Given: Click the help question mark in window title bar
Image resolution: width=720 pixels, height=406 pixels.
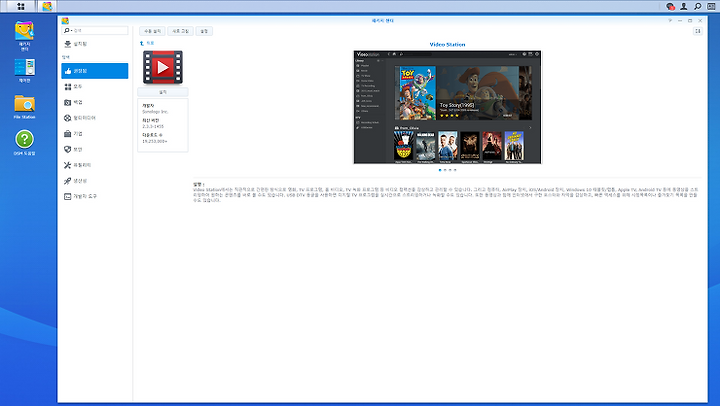Looking at the screenshot, I should point(670,21).
